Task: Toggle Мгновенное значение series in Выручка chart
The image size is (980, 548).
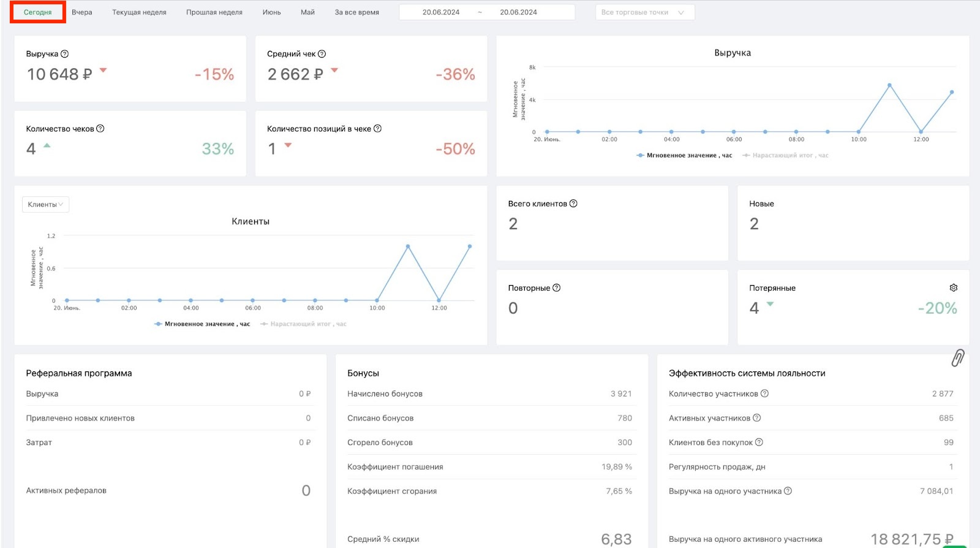Action: (684, 156)
